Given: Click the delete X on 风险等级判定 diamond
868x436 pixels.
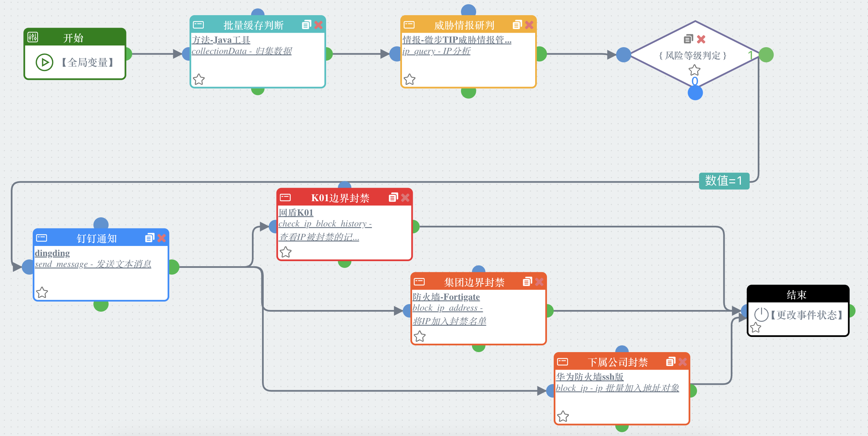Looking at the screenshot, I should click(701, 39).
